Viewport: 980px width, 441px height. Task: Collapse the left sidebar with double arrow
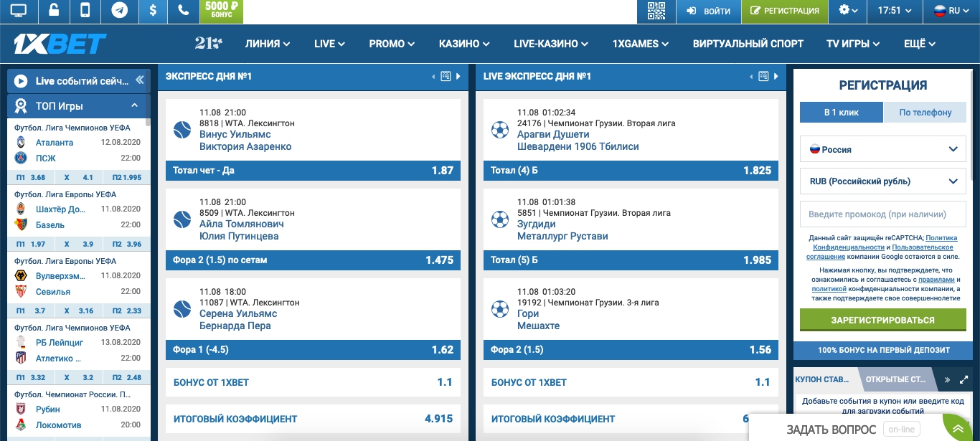tap(140, 80)
